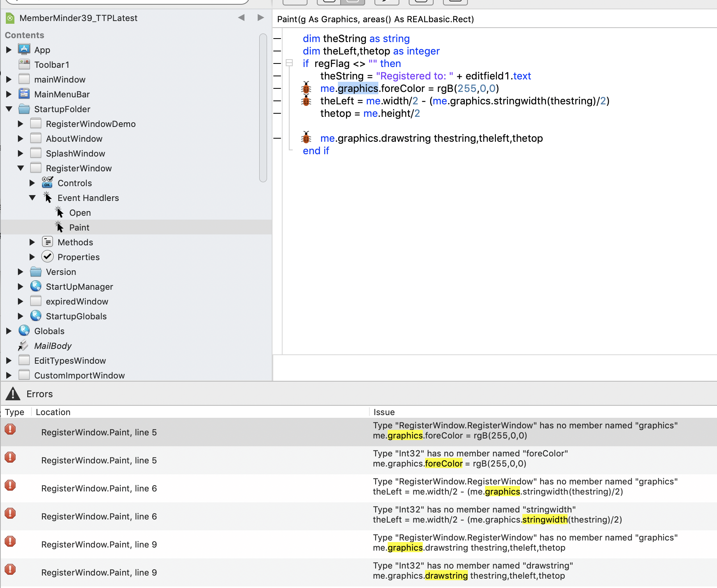Click the navigator vertical scrollbar

pyautogui.click(x=263, y=108)
